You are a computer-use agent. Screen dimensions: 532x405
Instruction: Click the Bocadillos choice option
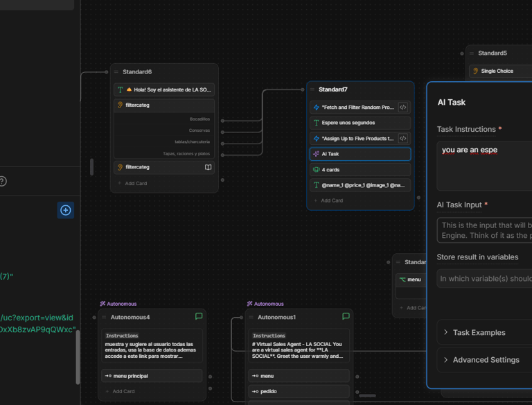coord(199,119)
